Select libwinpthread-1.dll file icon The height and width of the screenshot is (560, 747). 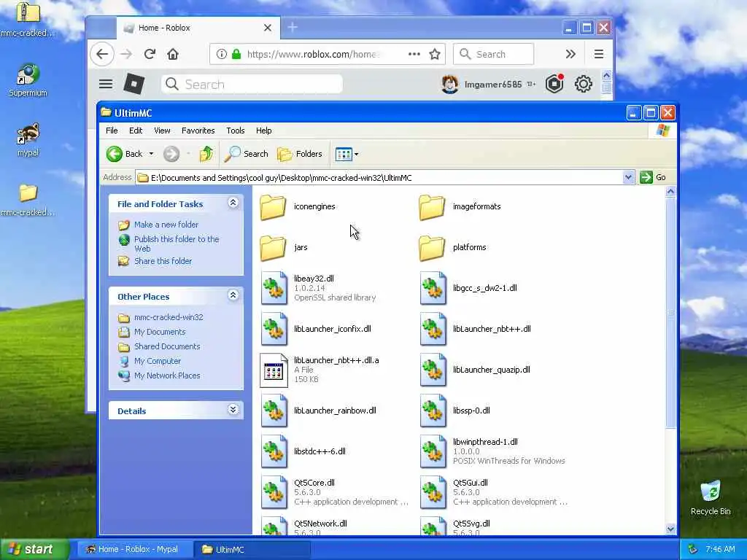coord(433,451)
